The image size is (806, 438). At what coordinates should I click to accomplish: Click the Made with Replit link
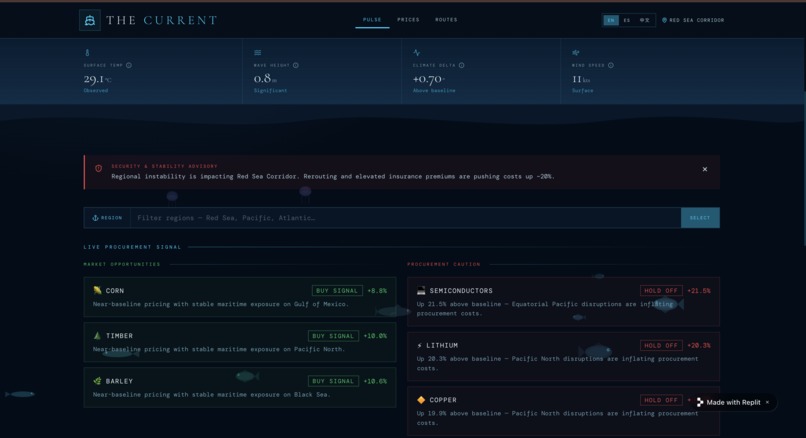click(x=733, y=403)
